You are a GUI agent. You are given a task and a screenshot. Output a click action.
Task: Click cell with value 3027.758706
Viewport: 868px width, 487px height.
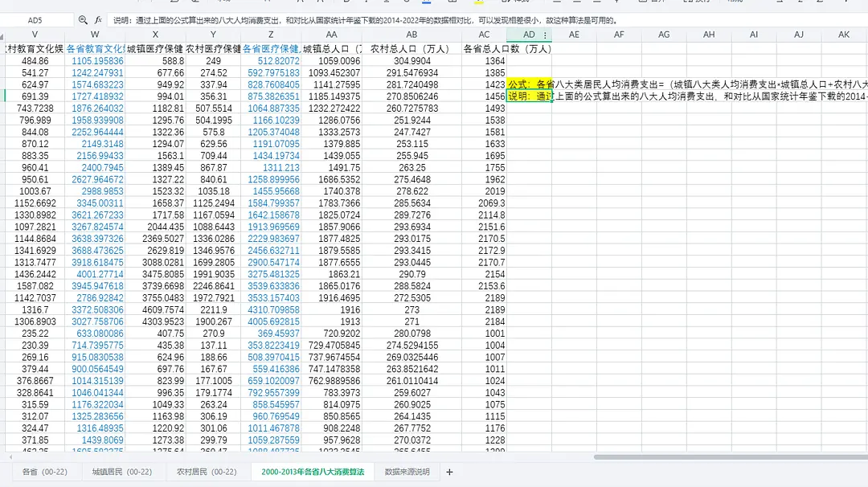pyautogui.click(x=95, y=321)
